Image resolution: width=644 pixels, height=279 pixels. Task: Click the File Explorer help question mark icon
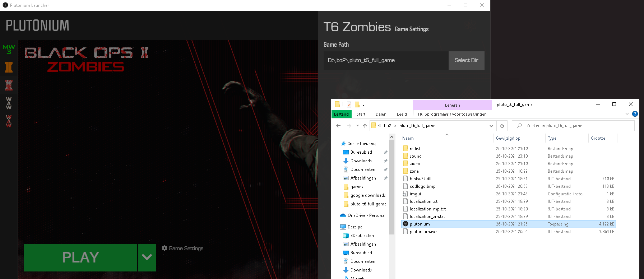click(635, 114)
